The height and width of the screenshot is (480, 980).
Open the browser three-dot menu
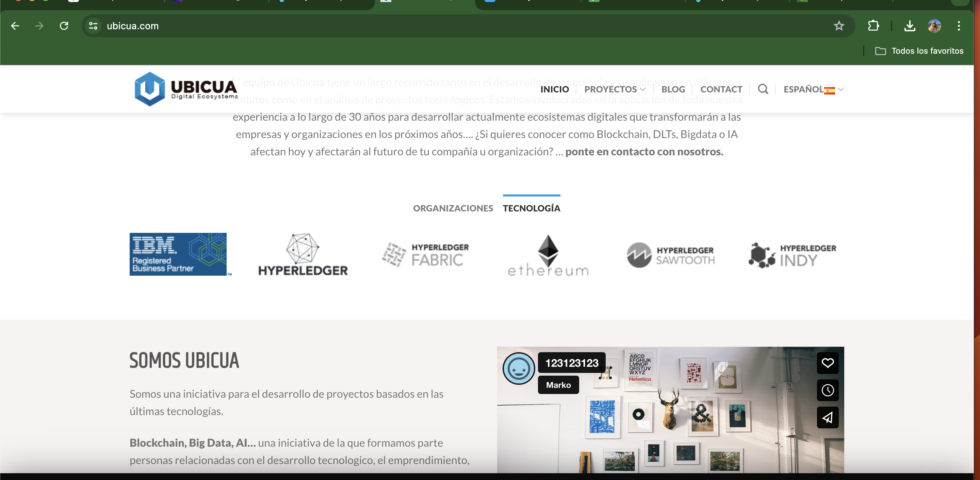pyautogui.click(x=959, y=26)
